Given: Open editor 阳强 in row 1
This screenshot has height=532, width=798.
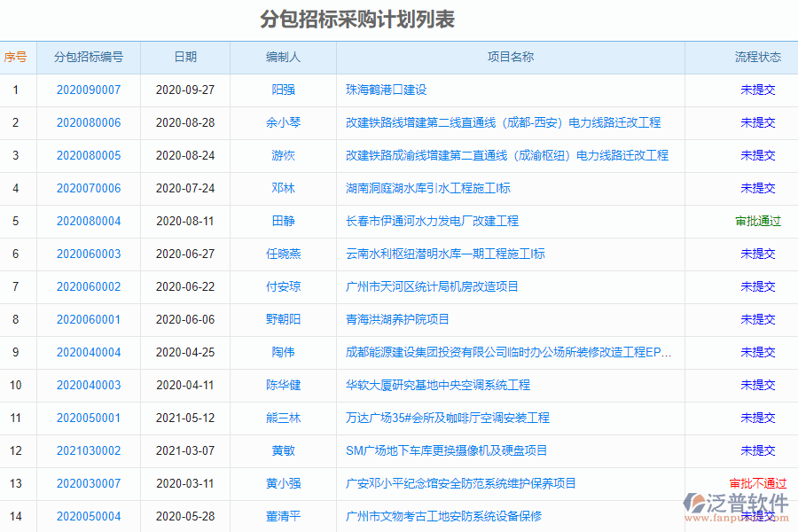Looking at the screenshot, I should [281, 90].
